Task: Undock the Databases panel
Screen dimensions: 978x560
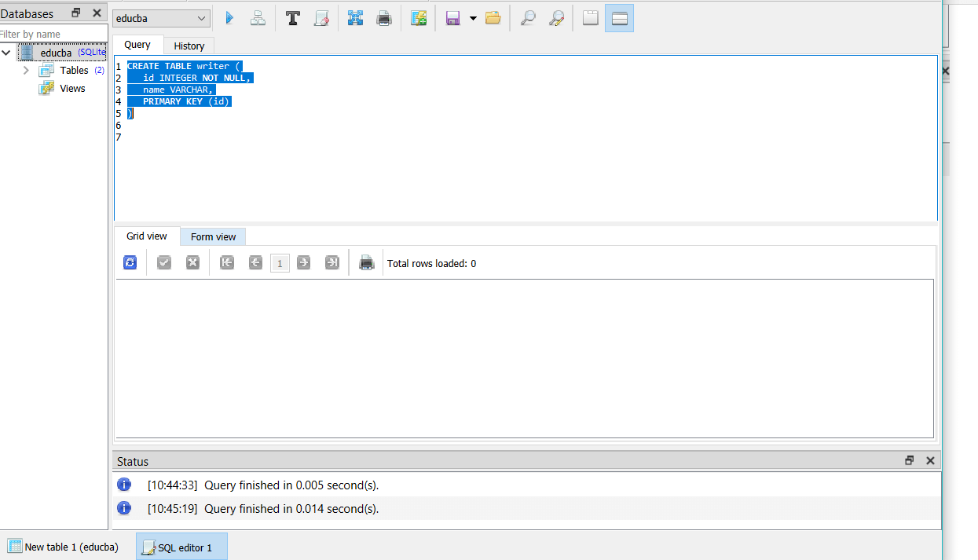Action: (76, 13)
